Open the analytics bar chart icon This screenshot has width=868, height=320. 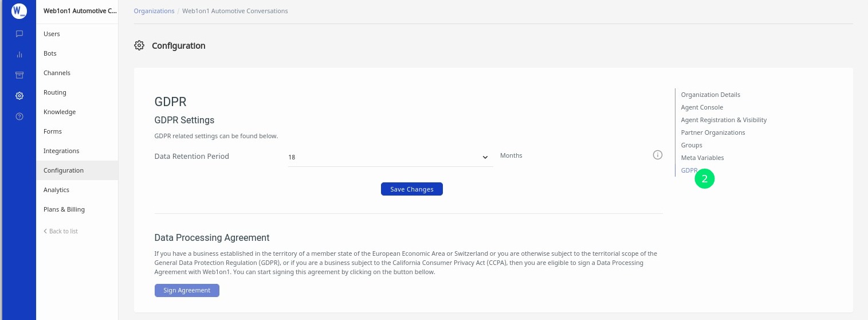pyautogui.click(x=19, y=54)
